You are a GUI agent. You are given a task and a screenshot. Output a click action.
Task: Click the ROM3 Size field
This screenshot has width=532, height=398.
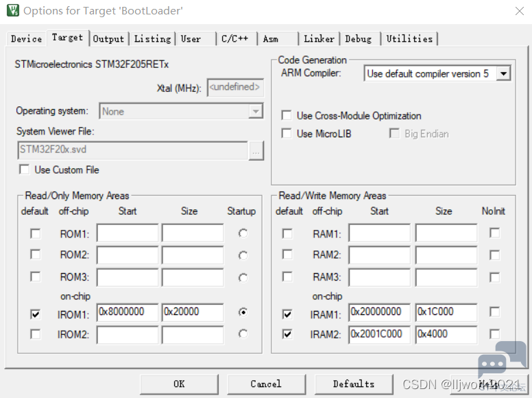click(193, 277)
